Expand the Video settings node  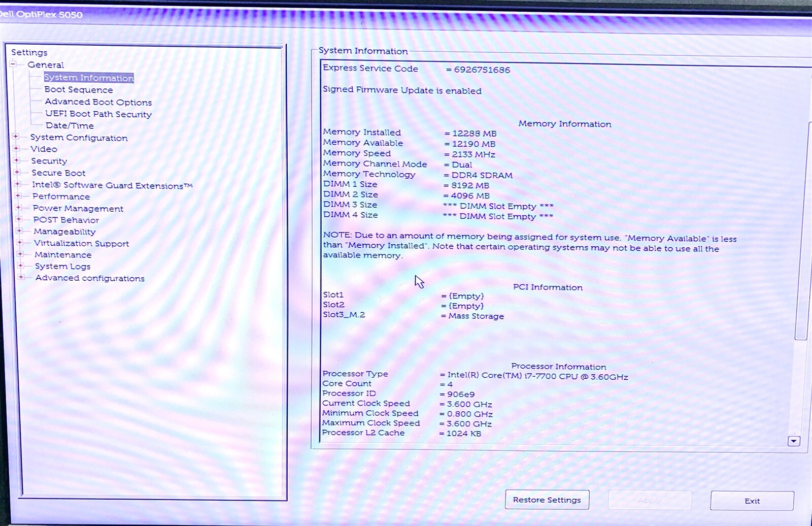[16, 148]
